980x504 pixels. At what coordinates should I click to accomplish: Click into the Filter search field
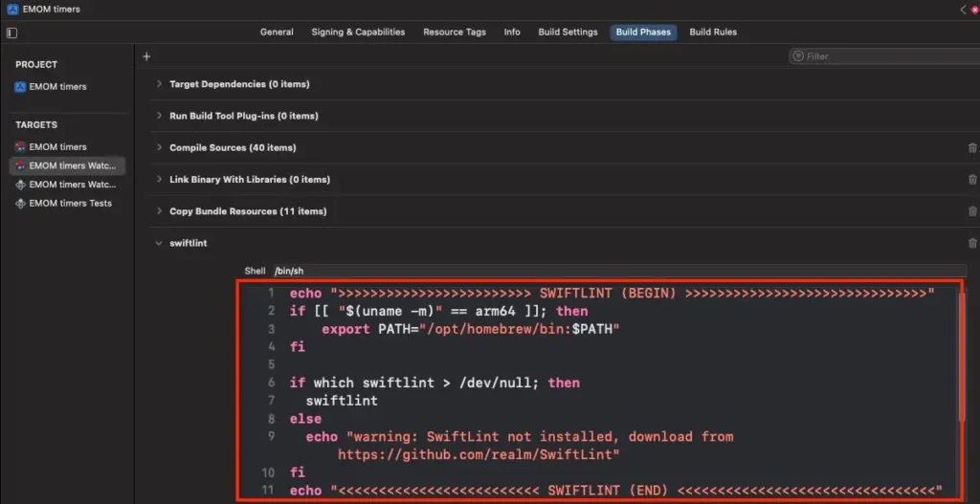point(887,56)
